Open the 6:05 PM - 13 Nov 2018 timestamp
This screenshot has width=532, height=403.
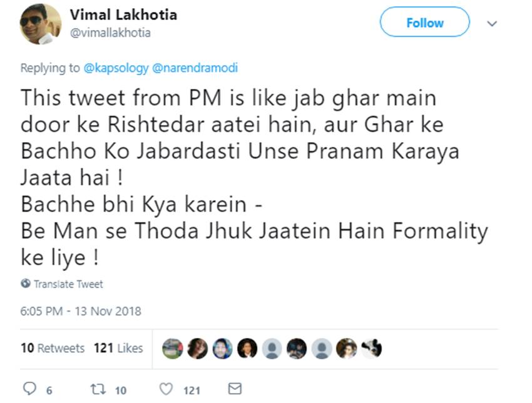pyautogui.click(x=81, y=311)
